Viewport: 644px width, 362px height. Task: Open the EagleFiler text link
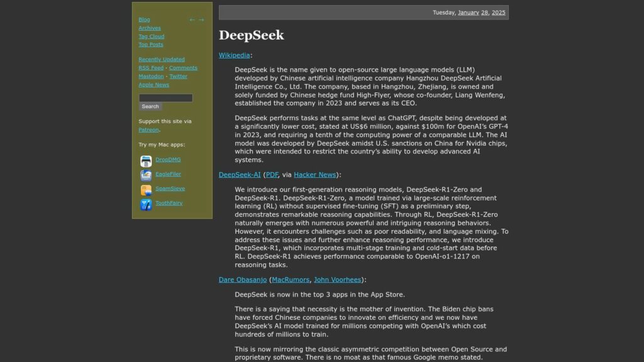click(168, 173)
